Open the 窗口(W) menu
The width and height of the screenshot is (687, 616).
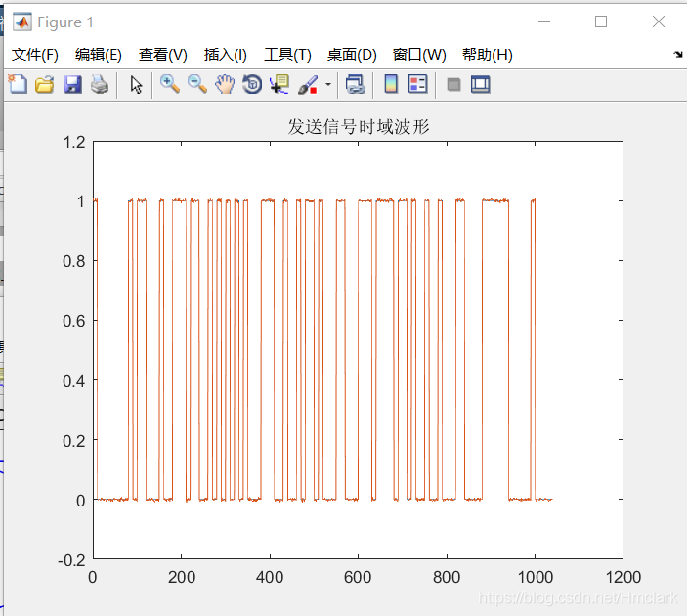tap(419, 55)
